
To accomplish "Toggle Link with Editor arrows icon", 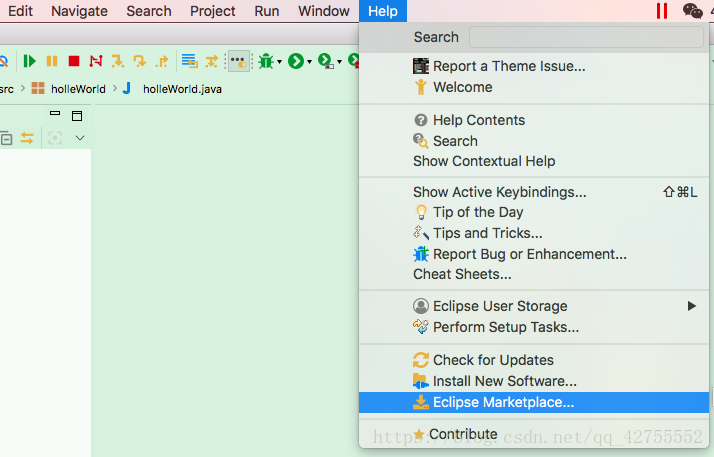I will pyautogui.click(x=27, y=138).
